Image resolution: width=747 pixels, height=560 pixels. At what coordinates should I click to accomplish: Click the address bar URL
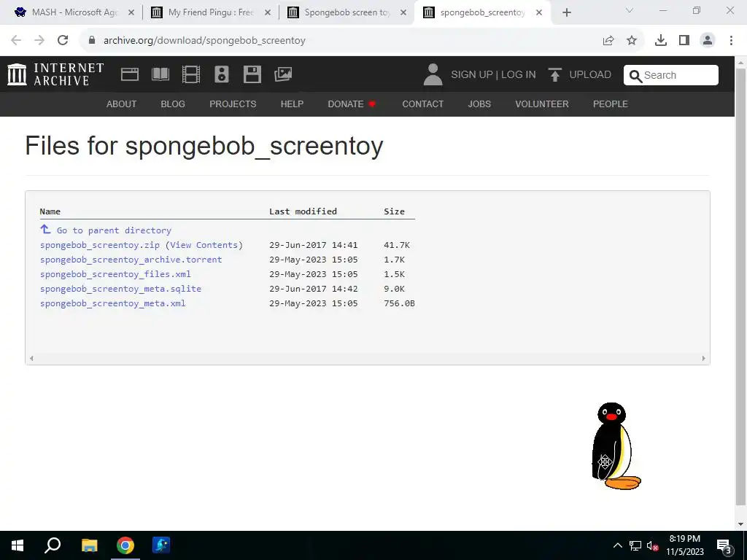coord(204,41)
